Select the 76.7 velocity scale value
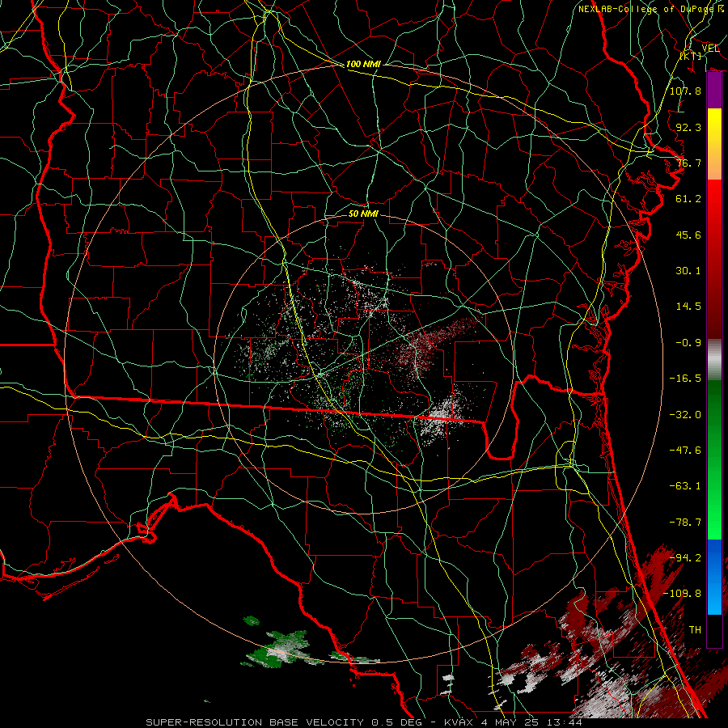 688,163
